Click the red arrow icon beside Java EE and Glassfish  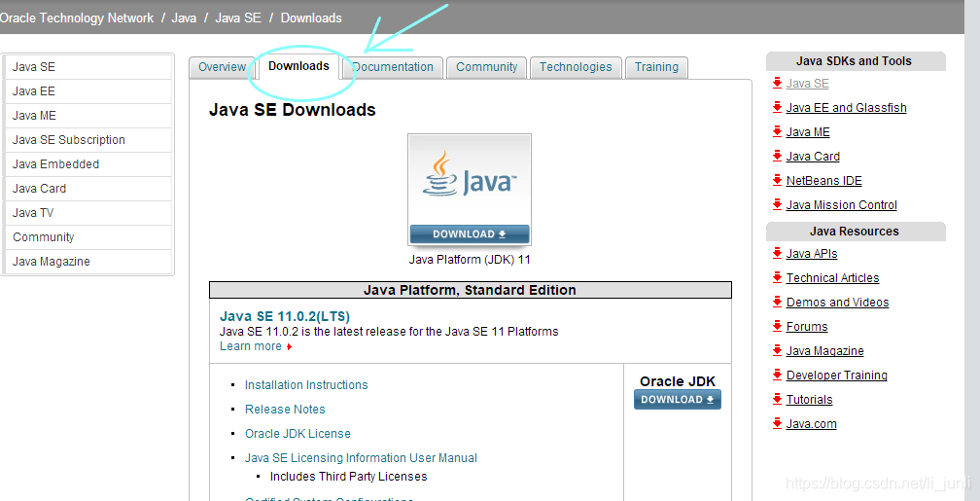pyautogui.click(x=777, y=107)
